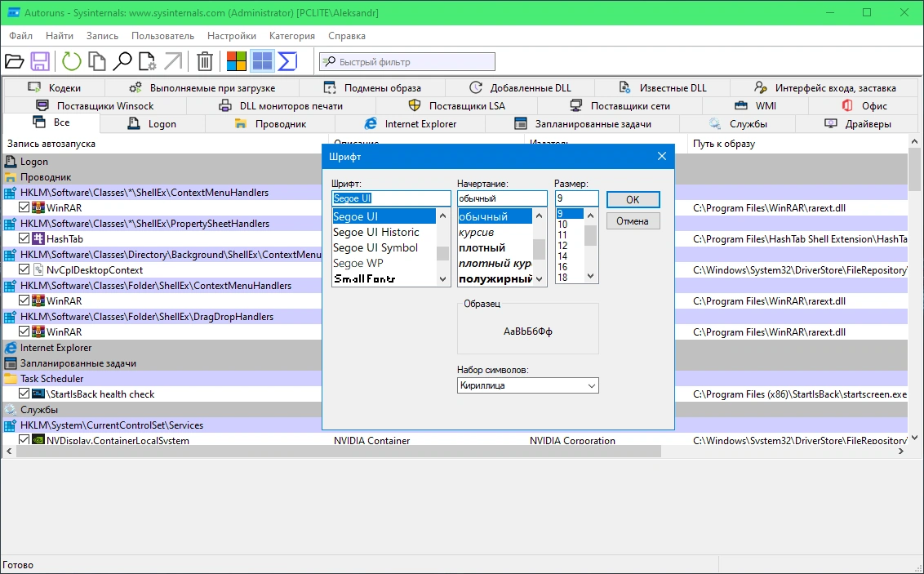This screenshot has width=924, height=574.
Task: Open the Настройки menu
Action: pyautogui.click(x=232, y=36)
